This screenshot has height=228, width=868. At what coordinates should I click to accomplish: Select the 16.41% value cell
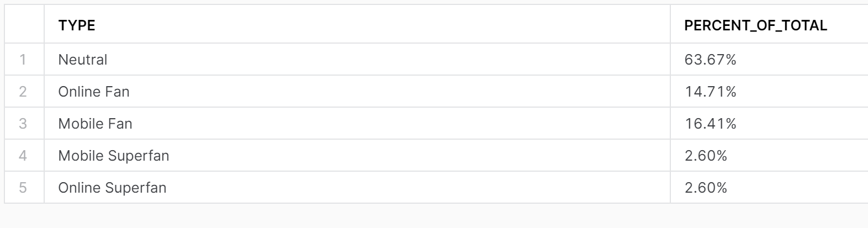coord(711,124)
